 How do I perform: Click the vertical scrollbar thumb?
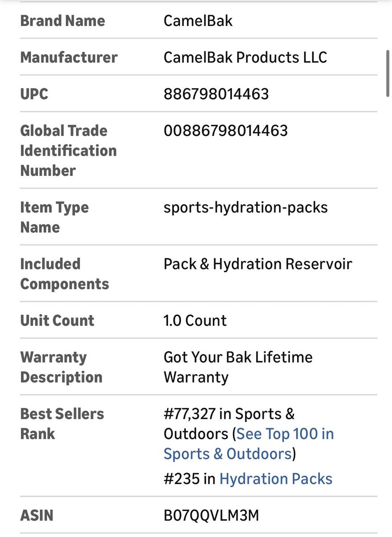pyautogui.click(x=388, y=72)
